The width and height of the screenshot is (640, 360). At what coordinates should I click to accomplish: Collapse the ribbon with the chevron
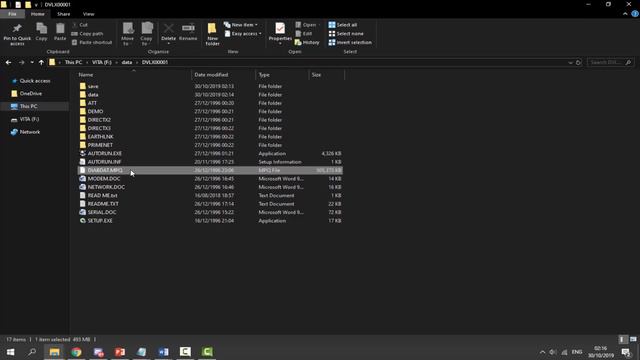[625, 14]
